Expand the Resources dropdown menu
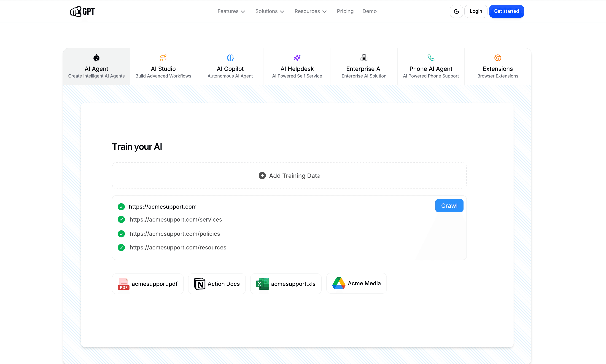This screenshot has width=606, height=364. coord(311,11)
